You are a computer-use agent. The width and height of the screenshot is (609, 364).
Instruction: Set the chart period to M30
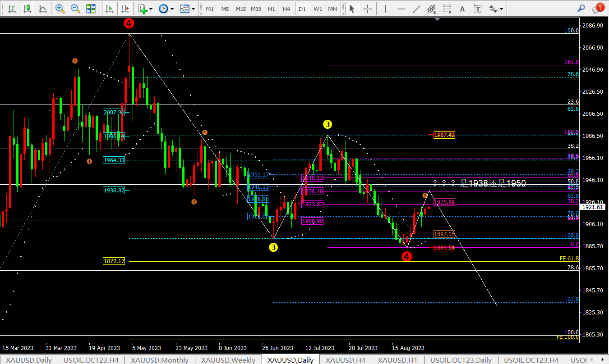click(256, 9)
